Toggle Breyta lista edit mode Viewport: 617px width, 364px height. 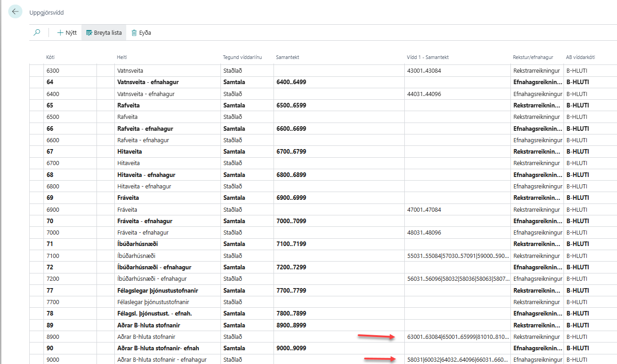tap(104, 32)
